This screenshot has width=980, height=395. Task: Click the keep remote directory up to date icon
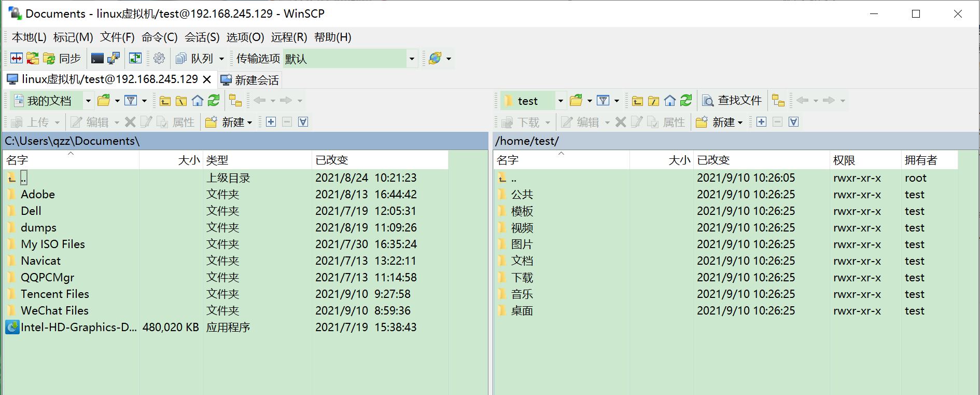point(135,58)
